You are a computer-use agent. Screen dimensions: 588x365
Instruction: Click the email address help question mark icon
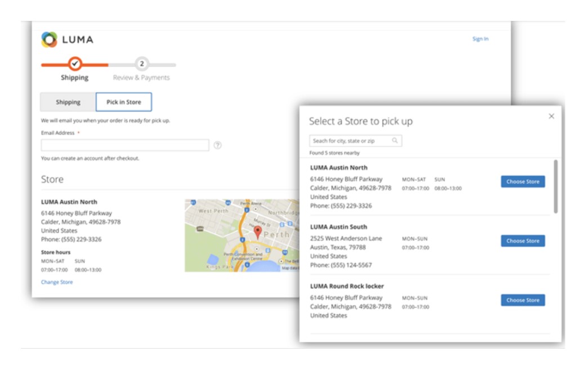pos(218,145)
